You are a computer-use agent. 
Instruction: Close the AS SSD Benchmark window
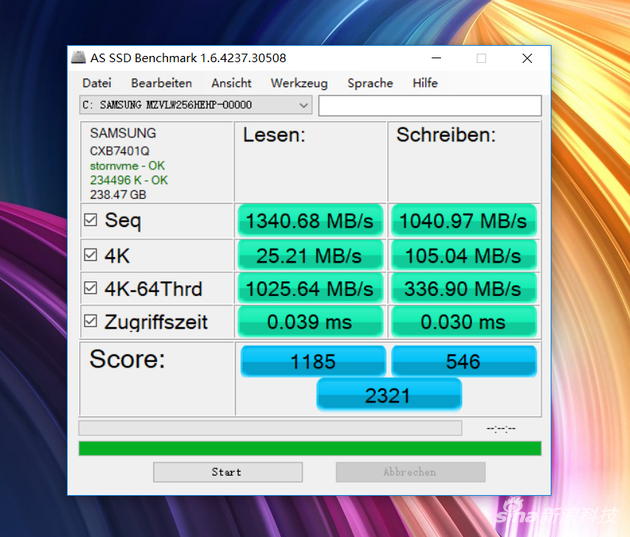click(527, 59)
